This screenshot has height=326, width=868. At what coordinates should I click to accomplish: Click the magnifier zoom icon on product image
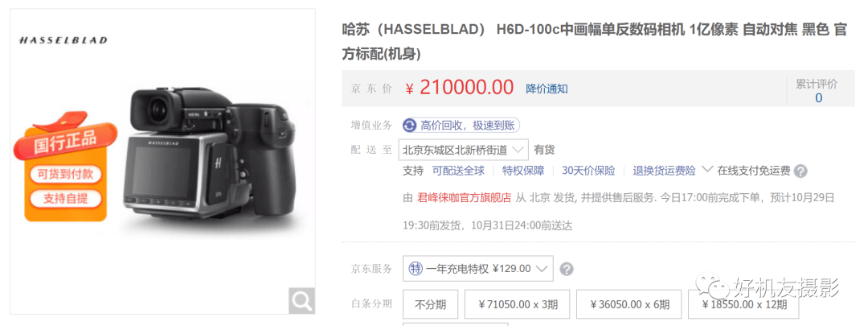pos(301,301)
